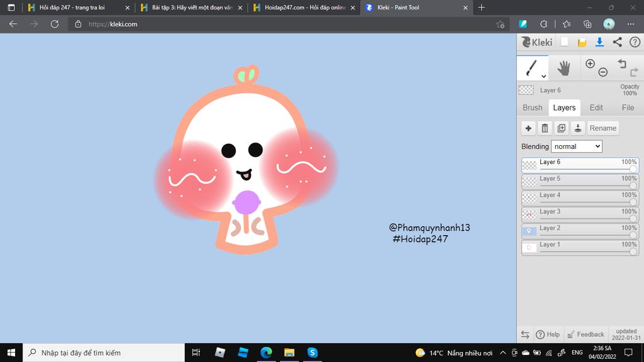Click the Layer 1 opacity slider handle
Screen dimensions: 644x362
coord(633,251)
